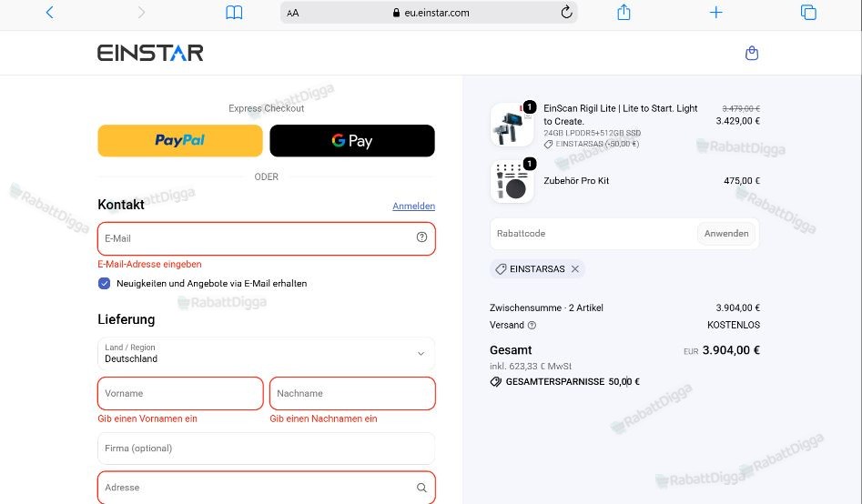Pay with the G Pay button
This screenshot has width=862, height=504.
coord(352,141)
